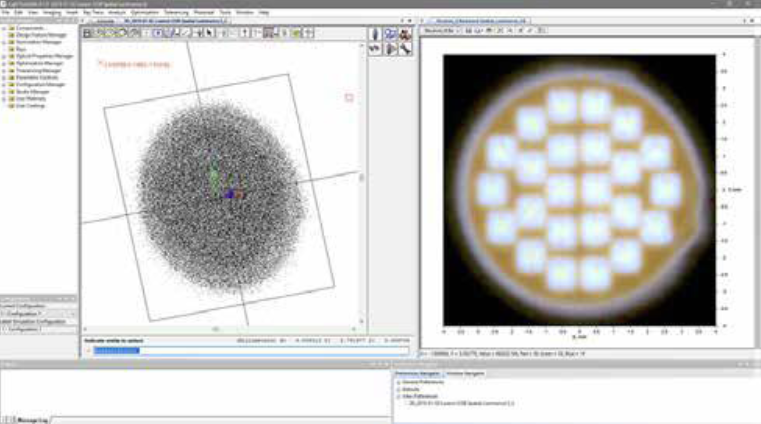Viewport: 761px width, 424px height.
Task: Click the wrench utilities icon in command palette
Action: pyautogui.click(x=406, y=47)
